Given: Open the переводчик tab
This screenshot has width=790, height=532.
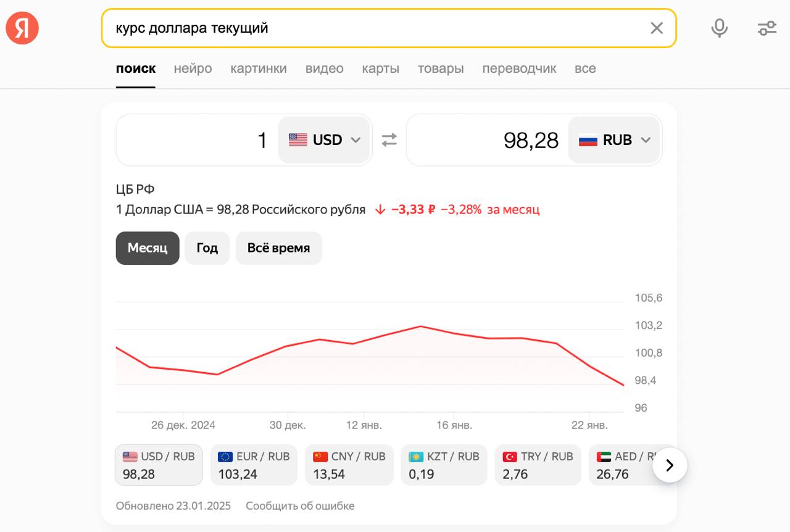Looking at the screenshot, I should click(x=519, y=69).
